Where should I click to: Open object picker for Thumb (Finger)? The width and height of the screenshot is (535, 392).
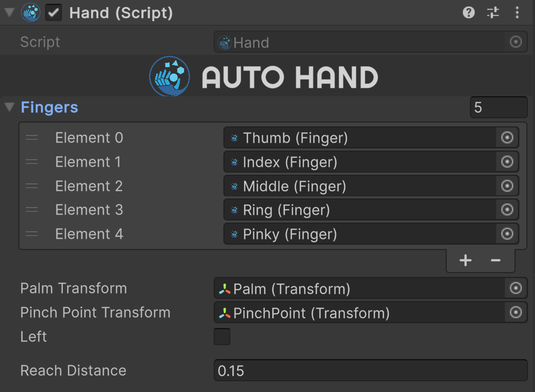pyautogui.click(x=508, y=138)
